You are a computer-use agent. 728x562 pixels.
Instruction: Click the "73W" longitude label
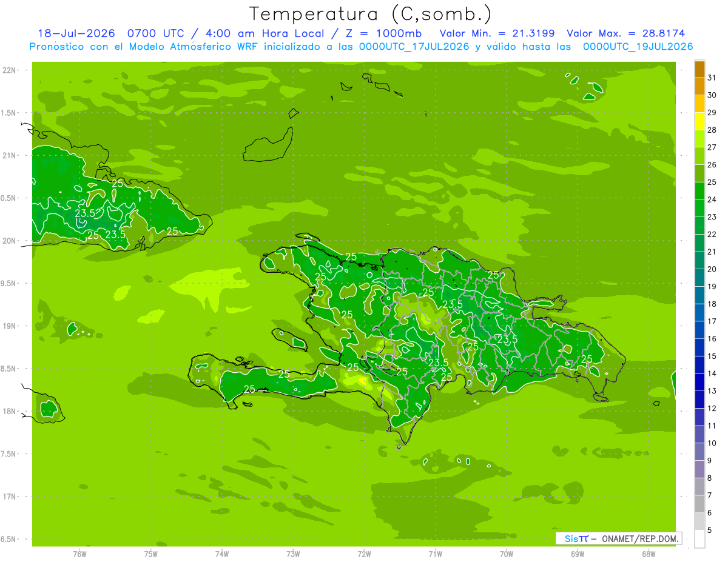click(x=293, y=554)
